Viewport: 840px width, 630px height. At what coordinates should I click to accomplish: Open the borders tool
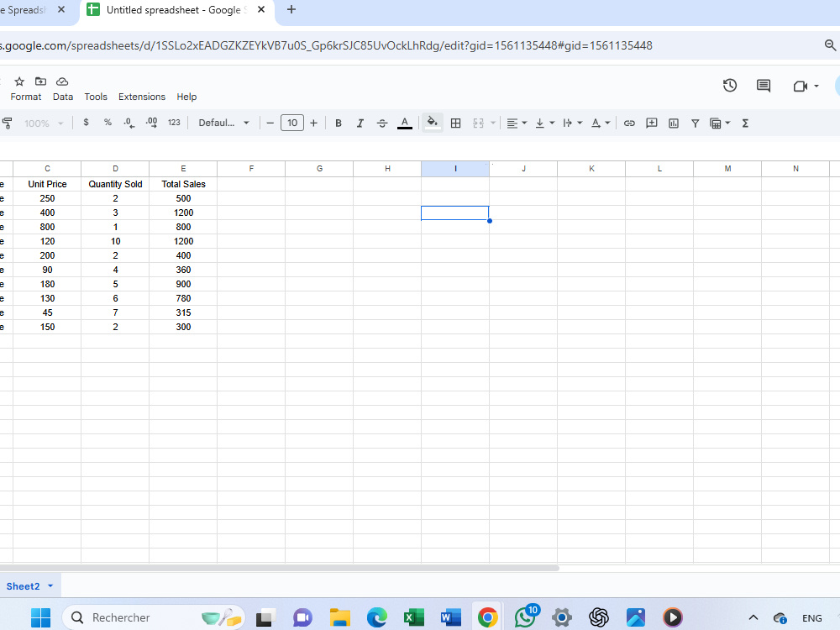pos(455,123)
